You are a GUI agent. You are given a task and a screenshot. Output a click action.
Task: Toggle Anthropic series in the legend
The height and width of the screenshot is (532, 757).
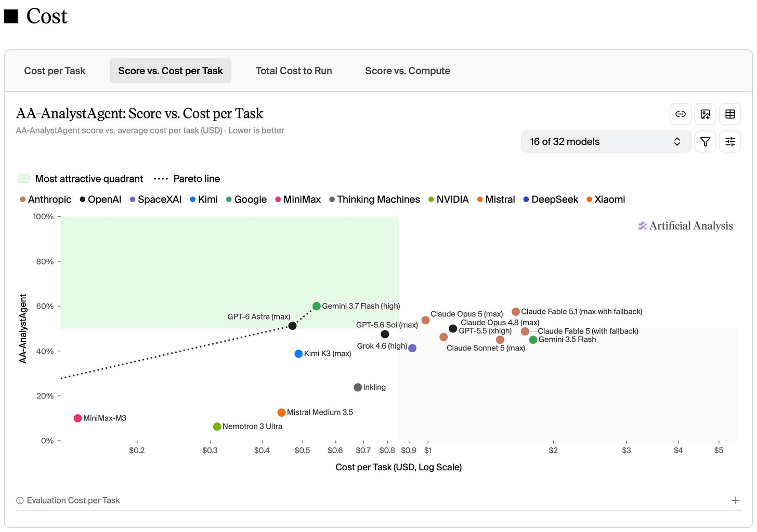pos(46,199)
